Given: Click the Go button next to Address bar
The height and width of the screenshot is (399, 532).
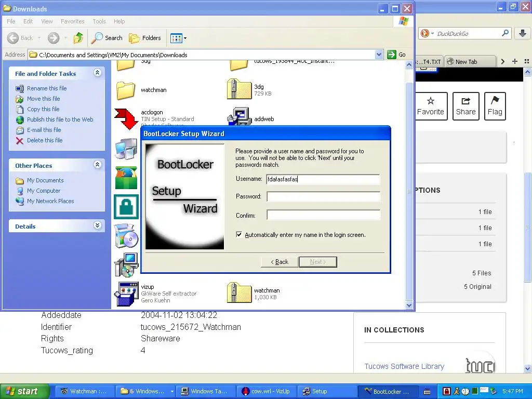Looking at the screenshot, I should point(396,54).
